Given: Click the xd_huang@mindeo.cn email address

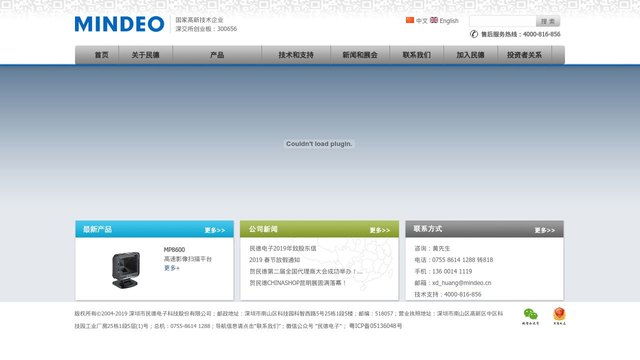Looking at the screenshot, I should click(x=462, y=282).
